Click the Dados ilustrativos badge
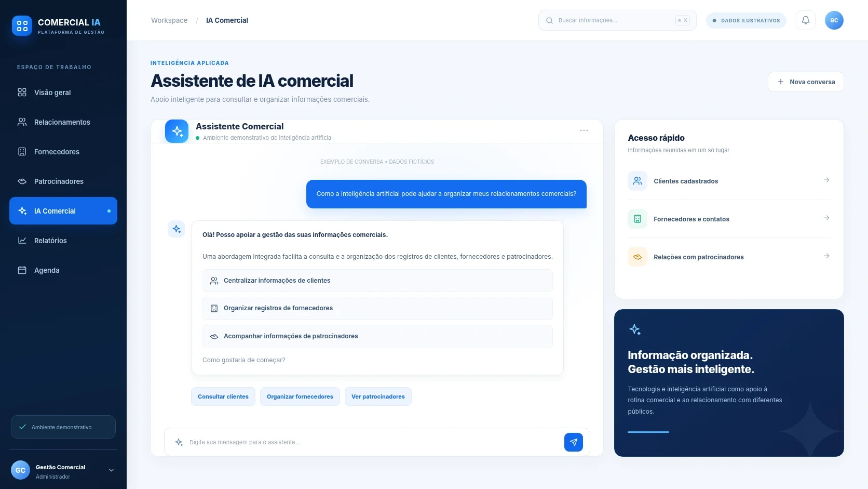The image size is (868, 489). (746, 20)
